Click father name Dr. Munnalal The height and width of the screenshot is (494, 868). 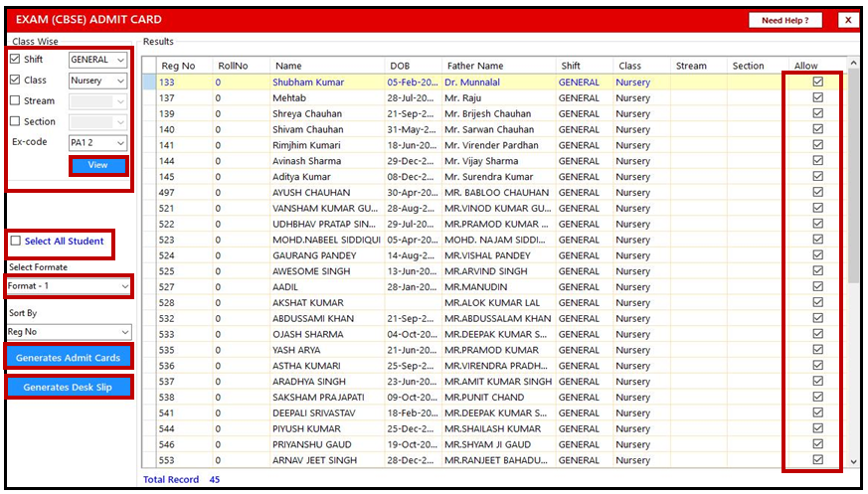pyautogui.click(x=471, y=82)
